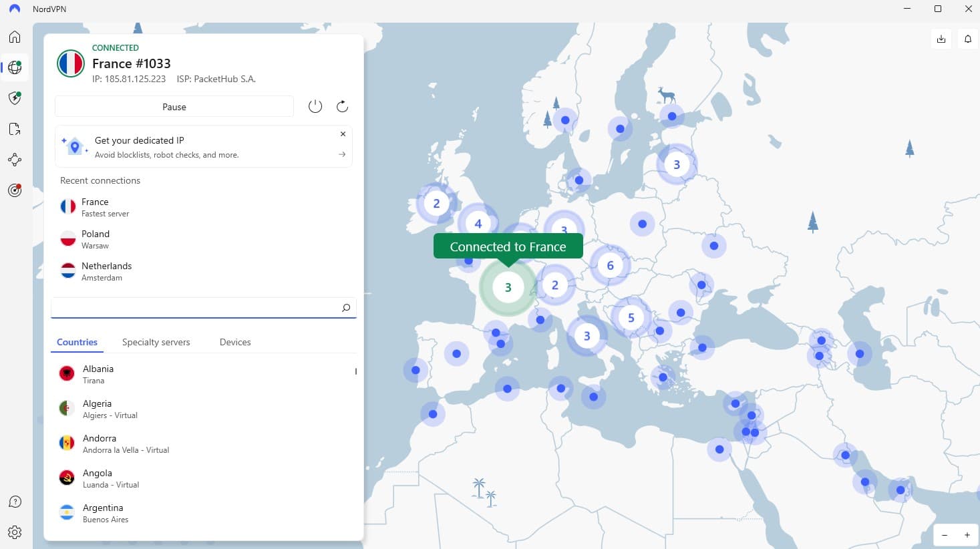The height and width of the screenshot is (549, 980).
Task: Click the France flag in connection header
Action: [x=71, y=63]
